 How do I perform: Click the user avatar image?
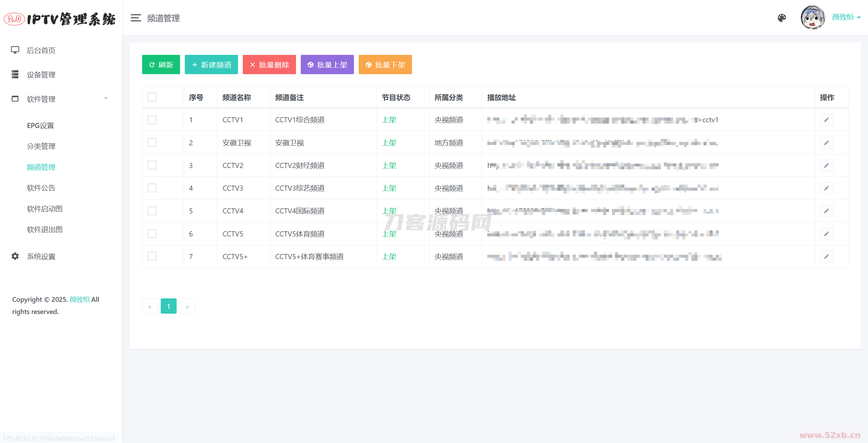tap(812, 18)
